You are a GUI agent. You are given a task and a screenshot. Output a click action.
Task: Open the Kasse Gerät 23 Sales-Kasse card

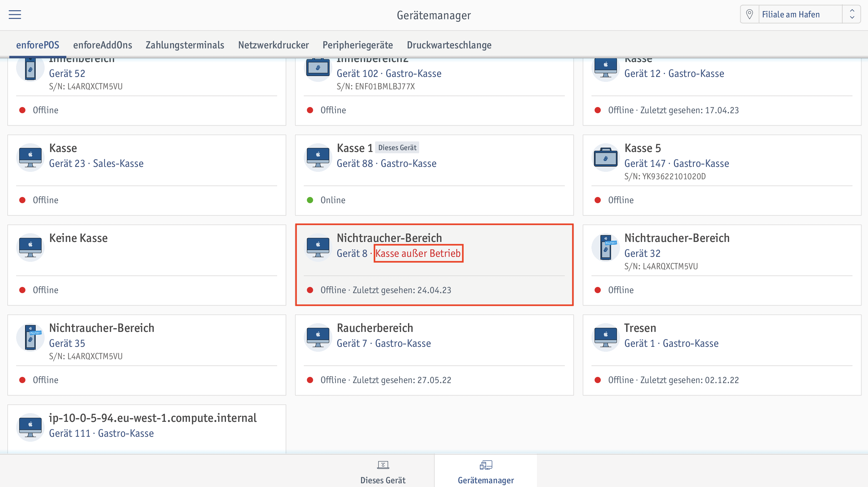click(147, 175)
